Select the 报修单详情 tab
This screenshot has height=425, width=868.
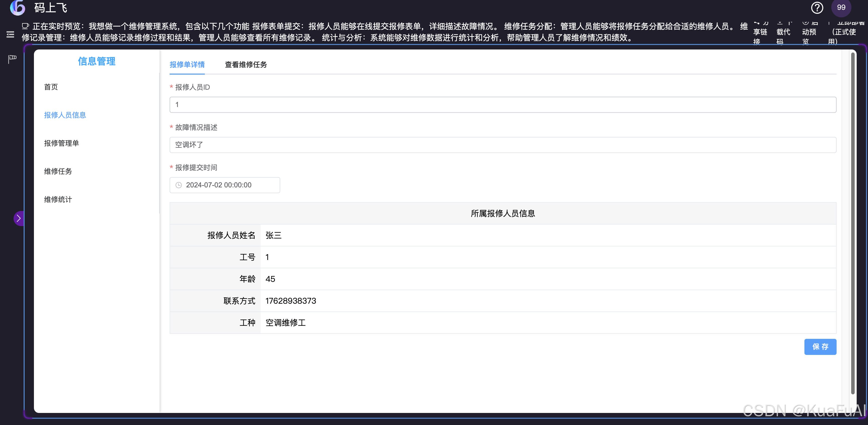tap(187, 65)
